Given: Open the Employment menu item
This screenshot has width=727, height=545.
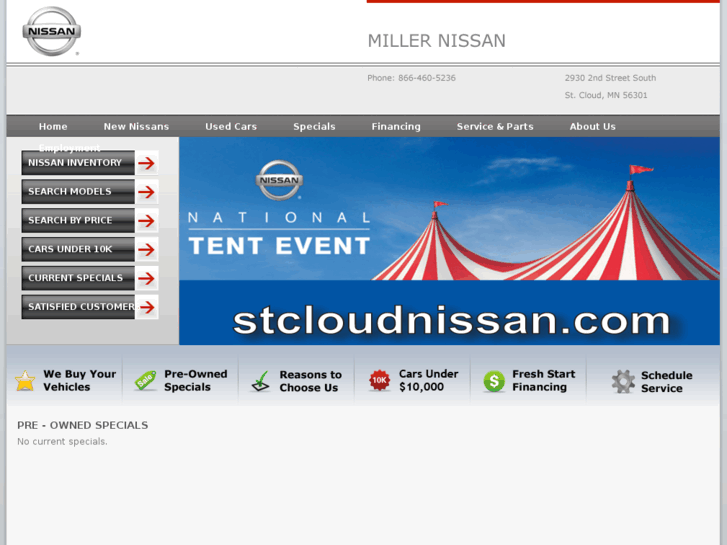Looking at the screenshot, I should tap(70, 147).
